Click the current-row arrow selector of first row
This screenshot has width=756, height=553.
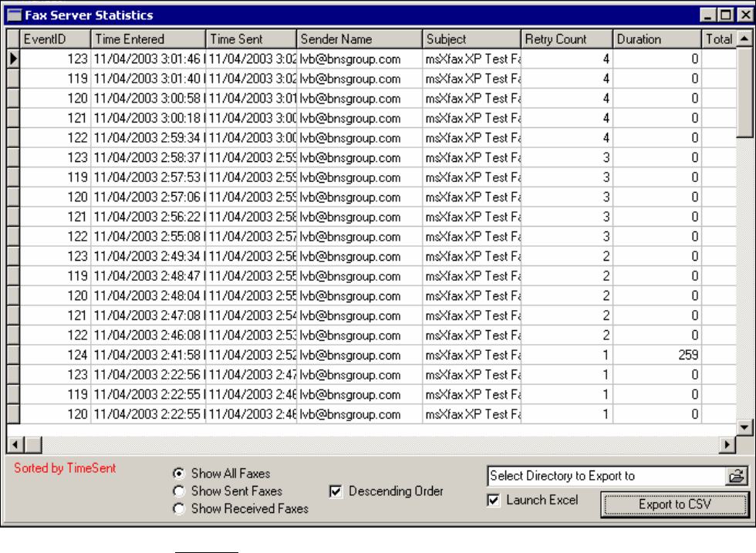click(13, 59)
